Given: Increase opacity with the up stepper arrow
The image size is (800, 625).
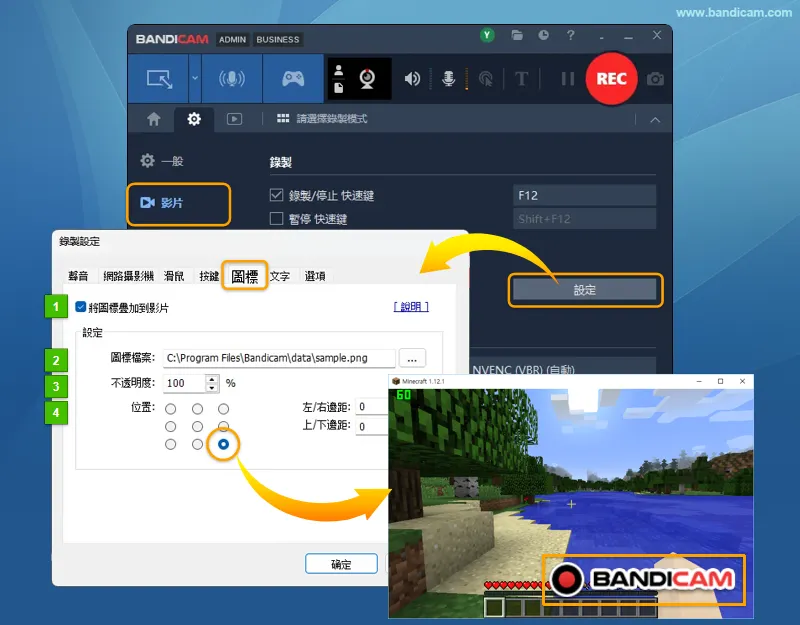Looking at the screenshot, I should [x=212, y=379].
